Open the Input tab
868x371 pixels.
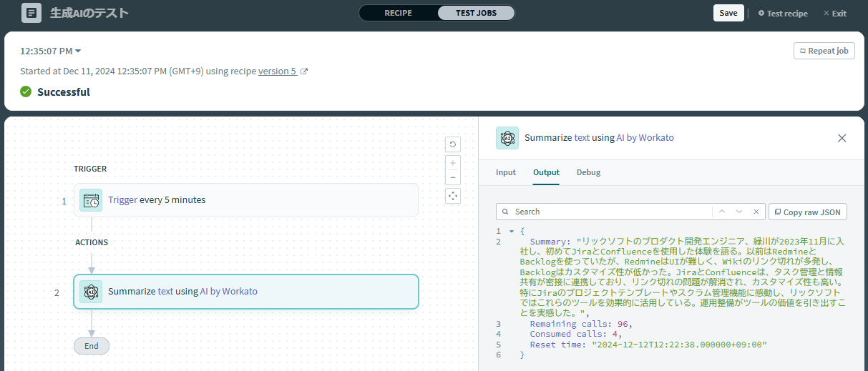(x=506, y=172)
